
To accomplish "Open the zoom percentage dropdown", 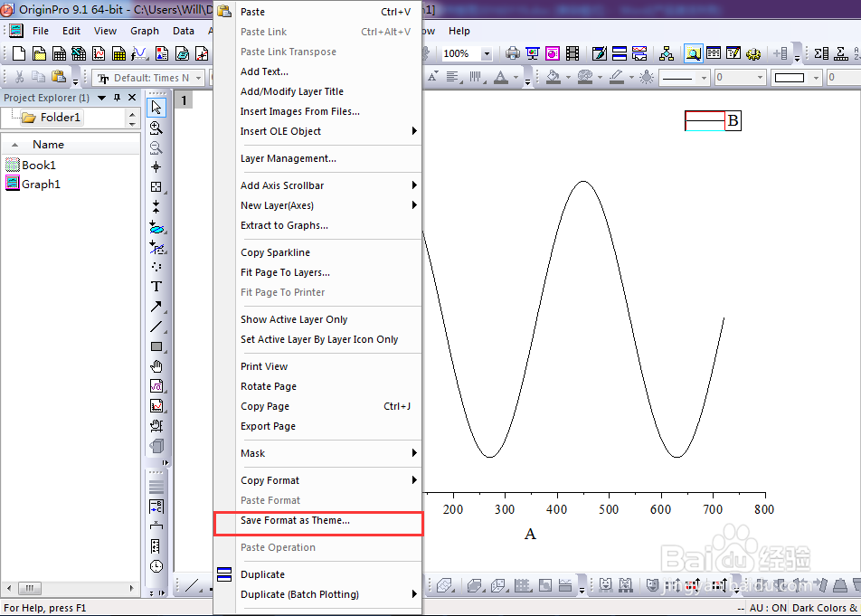I will click(x=487, y=53).
